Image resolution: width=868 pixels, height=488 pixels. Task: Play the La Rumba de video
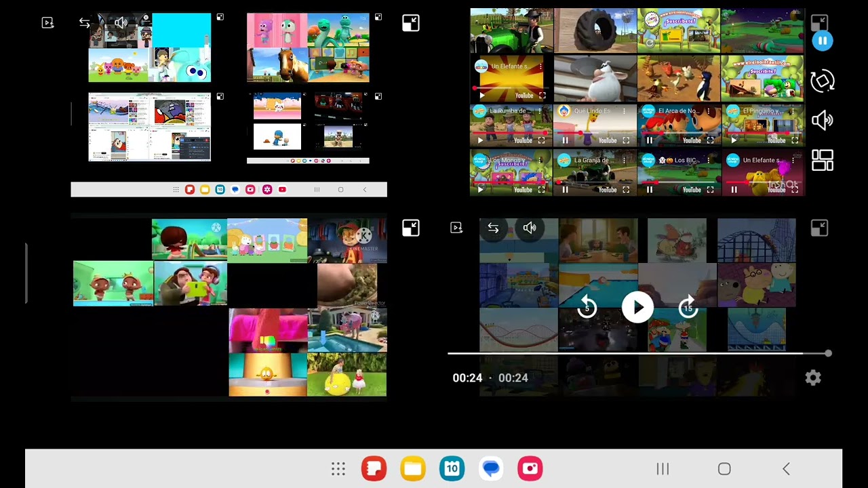[x=480, y=140]
